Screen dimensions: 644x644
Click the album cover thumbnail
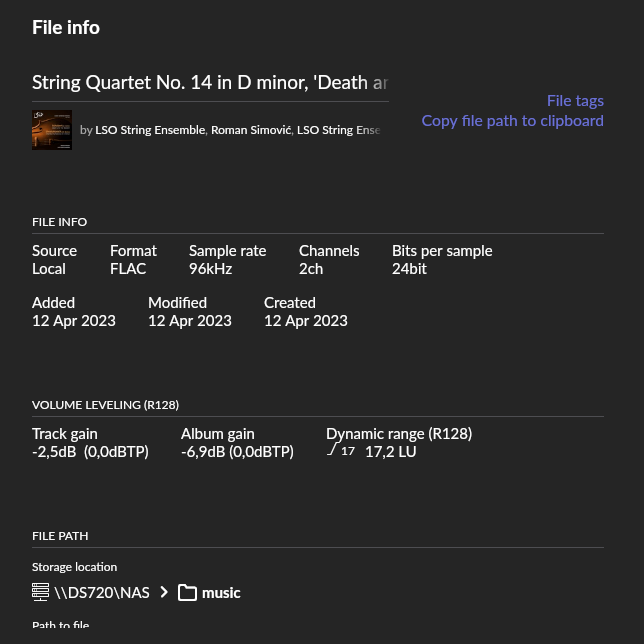[52, 130]
